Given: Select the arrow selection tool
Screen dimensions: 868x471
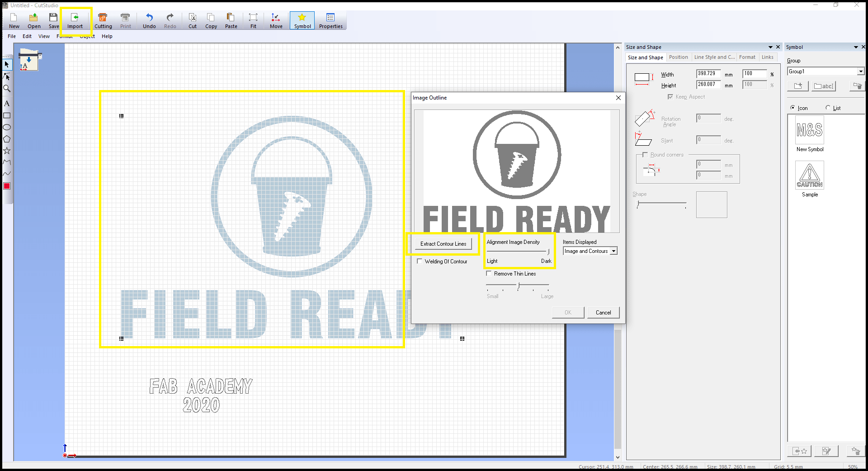Looking at the screenshot, I should pyautogui.click(x=7, y=64).
